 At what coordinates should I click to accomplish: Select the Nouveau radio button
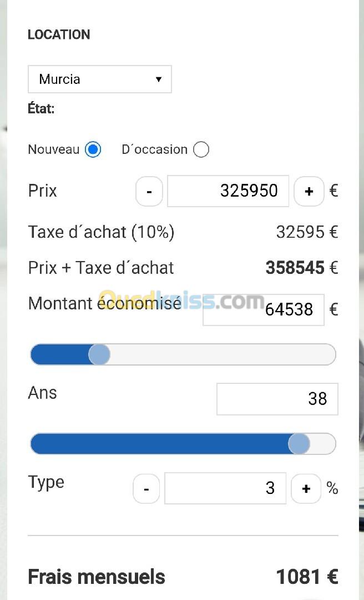93,149
